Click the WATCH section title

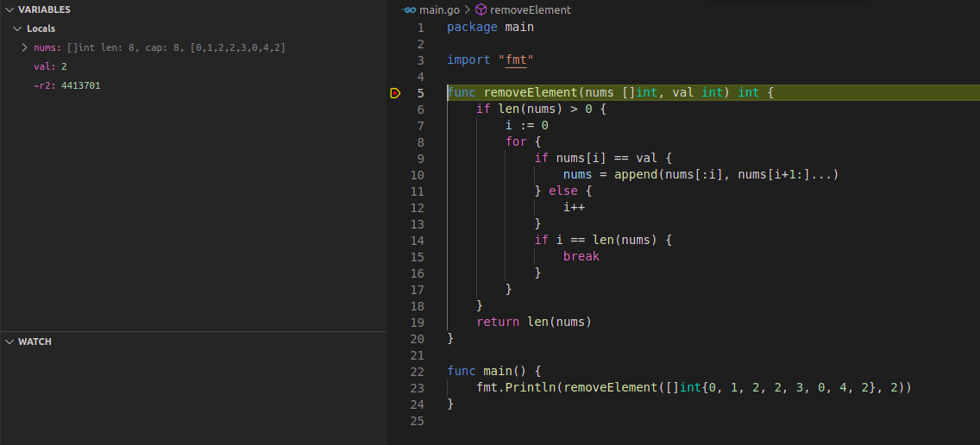point(35,342)
